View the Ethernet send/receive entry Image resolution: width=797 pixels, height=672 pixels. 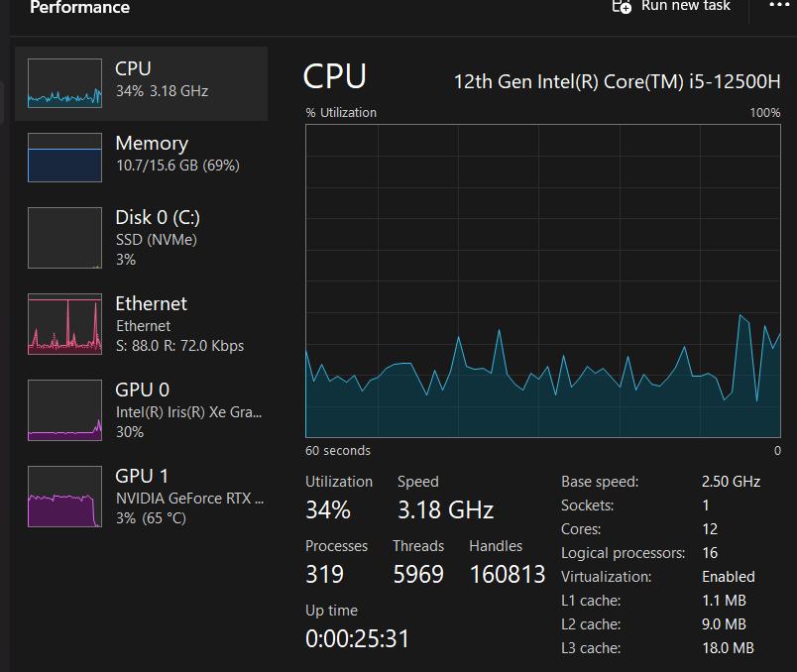coord(178,324)
